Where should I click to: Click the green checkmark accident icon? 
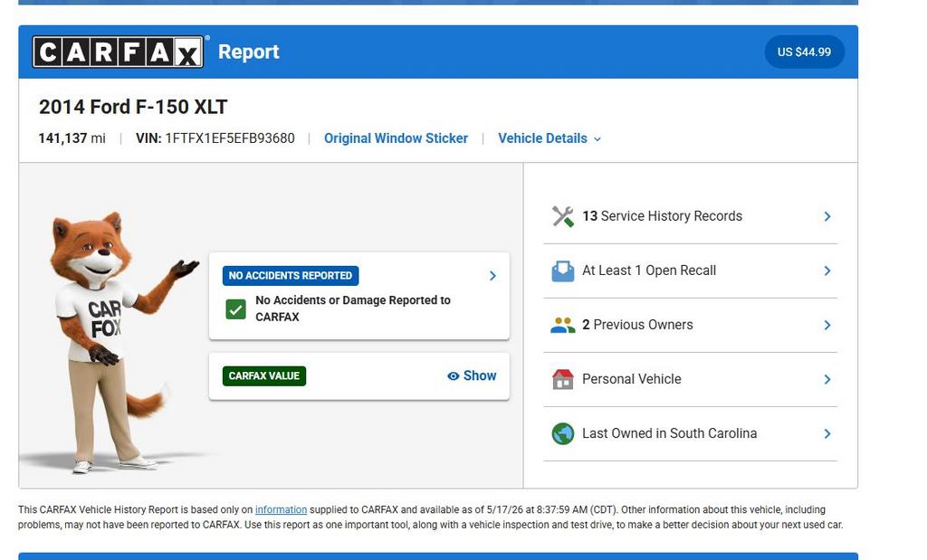pyautogui.click(x=236, y=308)
